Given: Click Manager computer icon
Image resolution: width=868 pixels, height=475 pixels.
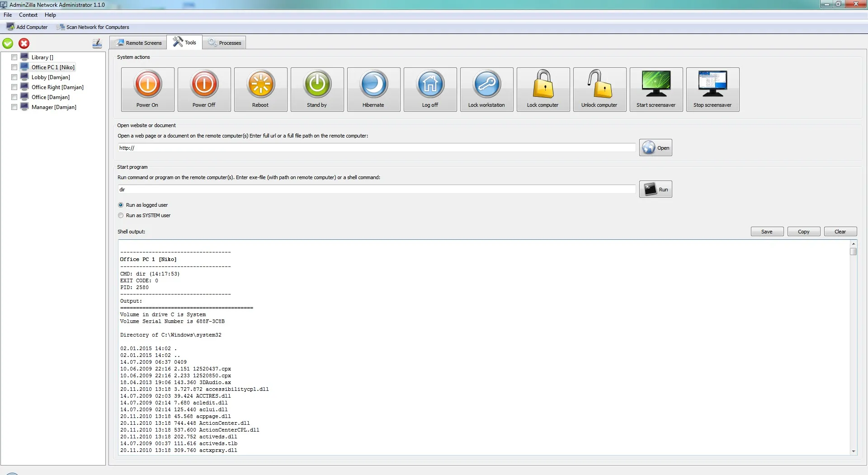Looking at the screenshot, I should tap(24, 107).
